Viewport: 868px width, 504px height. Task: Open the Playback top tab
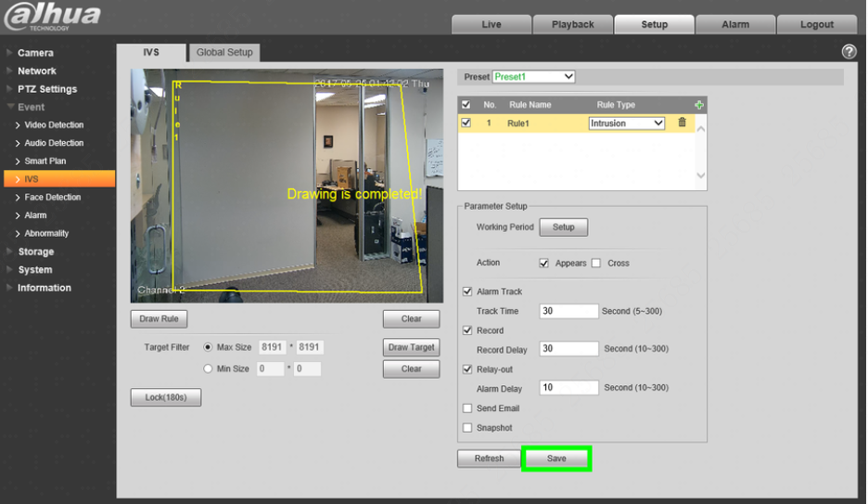point(572,24)
